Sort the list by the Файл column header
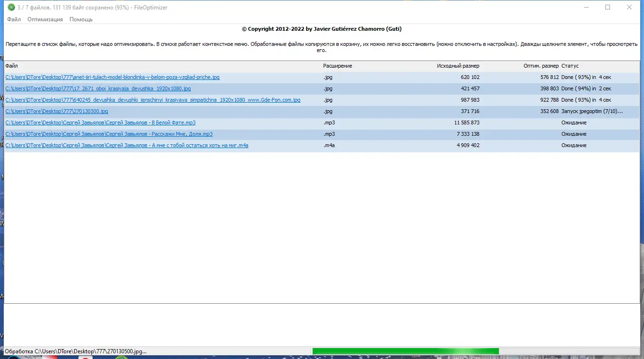The height and width of the screenshot is (359, 644). pyautogui.click(x=12, y=66)
